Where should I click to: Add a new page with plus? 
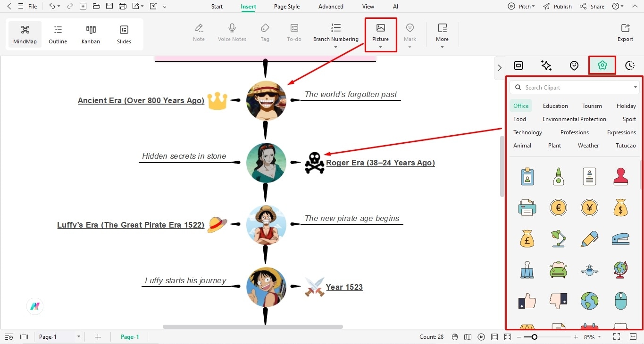coord(98,337)
